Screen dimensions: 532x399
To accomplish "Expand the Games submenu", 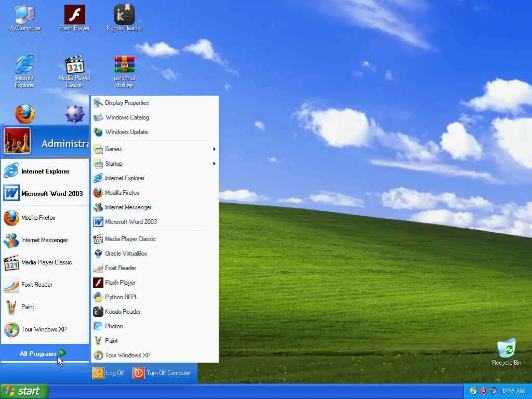I will 154,149.
